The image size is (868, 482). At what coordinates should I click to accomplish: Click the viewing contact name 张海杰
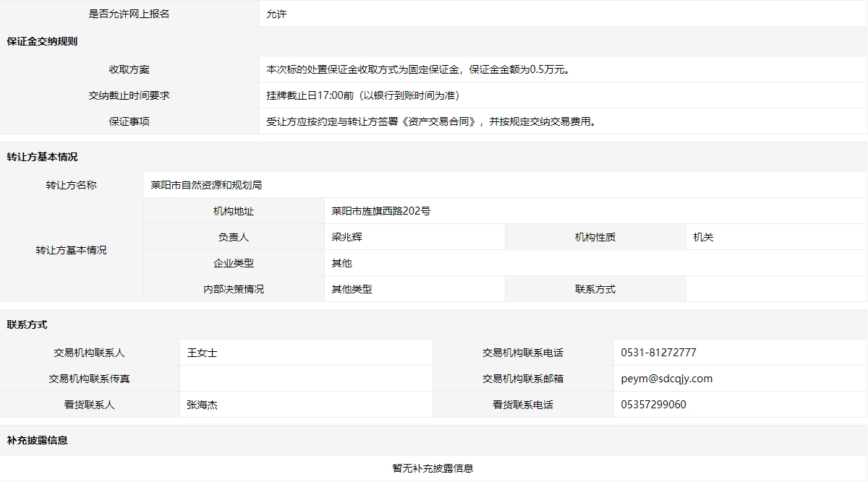[202, 405]
